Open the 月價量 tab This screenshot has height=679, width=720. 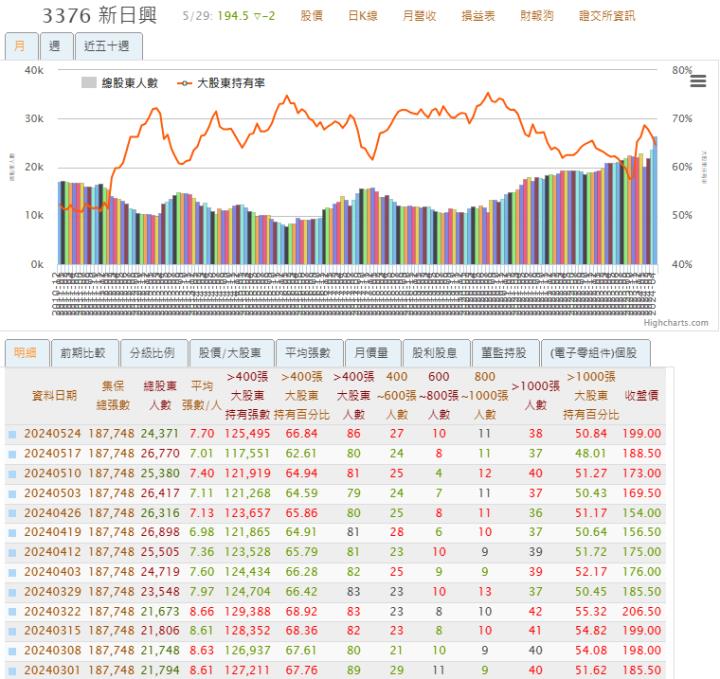(x=372, y=353)
